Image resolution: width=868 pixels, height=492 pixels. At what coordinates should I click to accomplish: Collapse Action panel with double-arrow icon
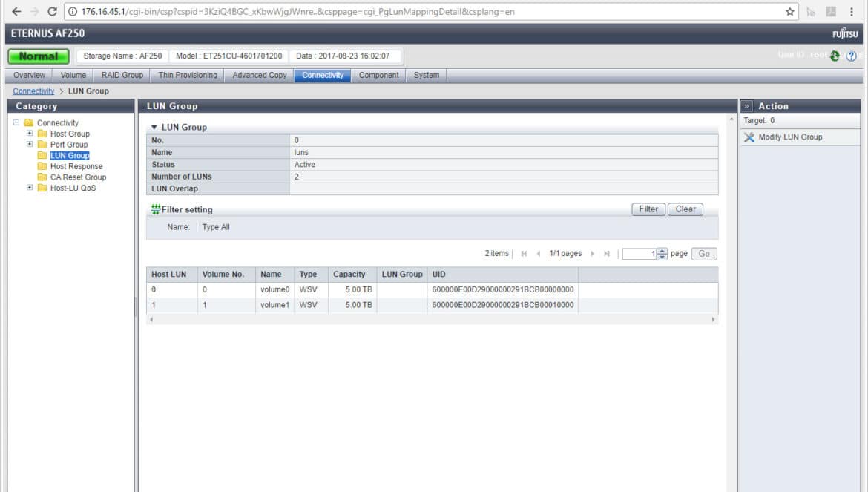(747, 105)
